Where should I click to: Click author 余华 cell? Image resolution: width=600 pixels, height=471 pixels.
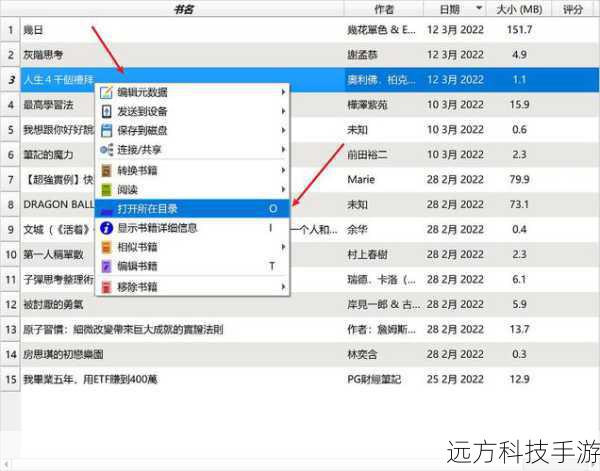click(x=357, y=230)
